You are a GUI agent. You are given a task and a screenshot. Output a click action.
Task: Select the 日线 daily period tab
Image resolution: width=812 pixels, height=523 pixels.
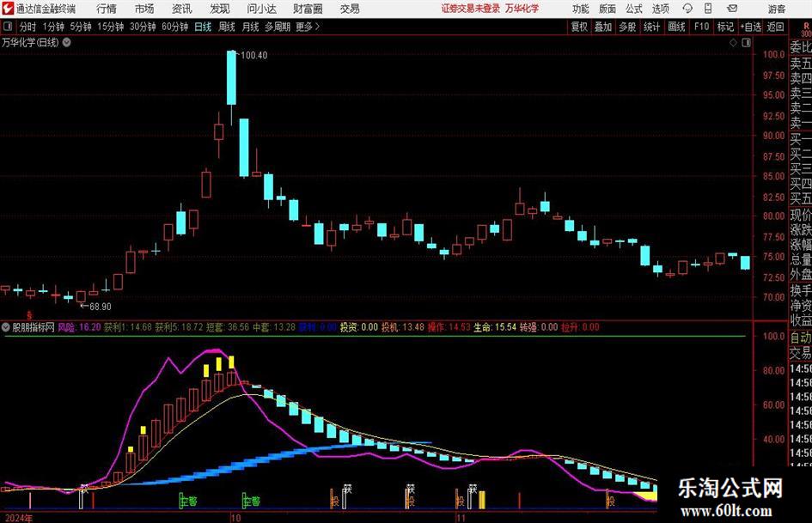(203, 27)
